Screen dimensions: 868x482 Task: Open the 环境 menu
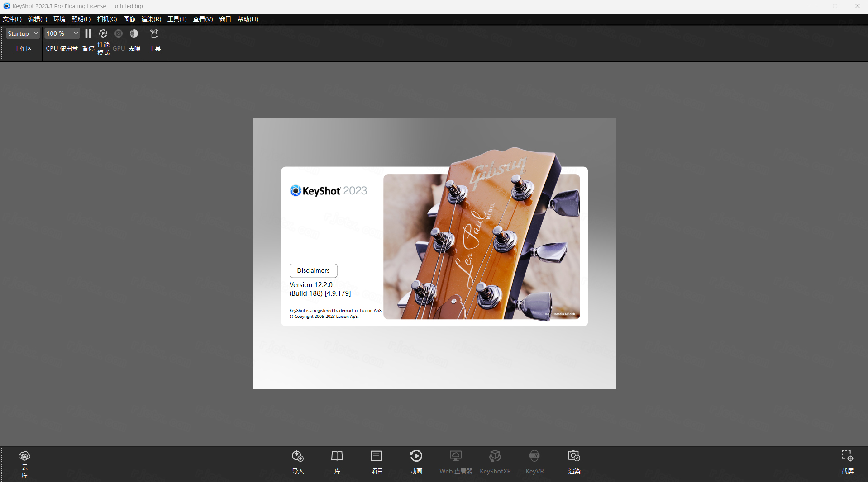pos(59,19)
